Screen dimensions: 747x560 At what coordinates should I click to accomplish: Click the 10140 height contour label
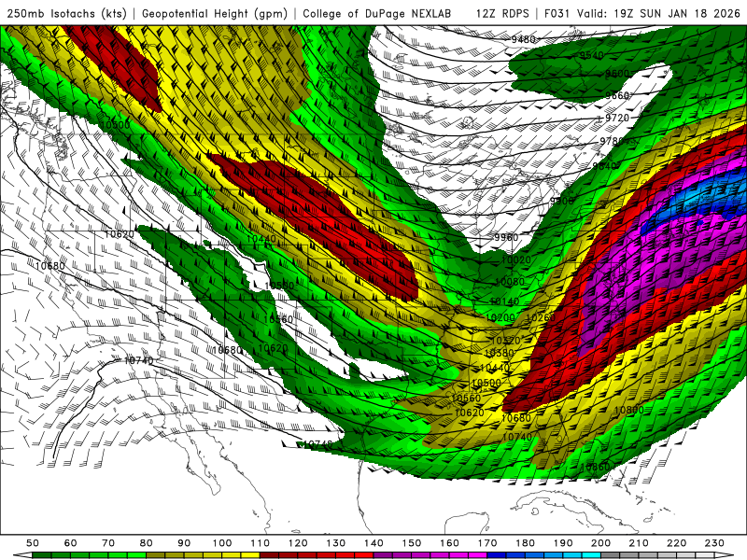tap(504, 301)
